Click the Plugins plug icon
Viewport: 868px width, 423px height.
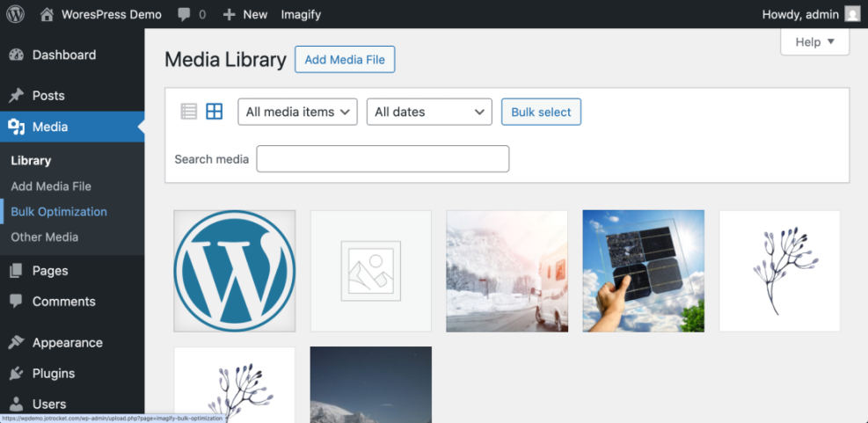tap(17, 374)
